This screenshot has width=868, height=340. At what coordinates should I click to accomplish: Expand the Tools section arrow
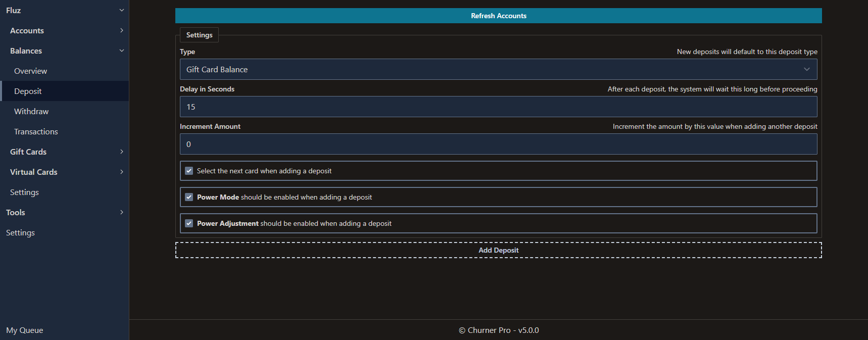tap(121, 212)
